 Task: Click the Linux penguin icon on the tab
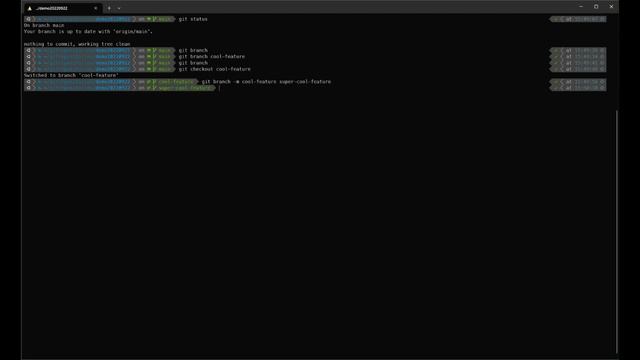tap(30, 8)
